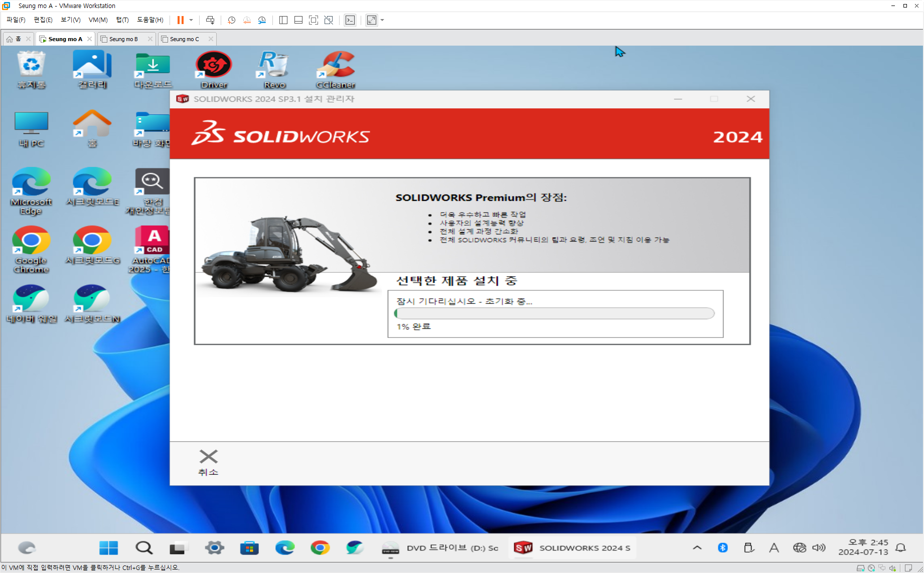Open Edge from the taskbar
The width and height of the screenshot is (924, 573).
pos(285,548)
